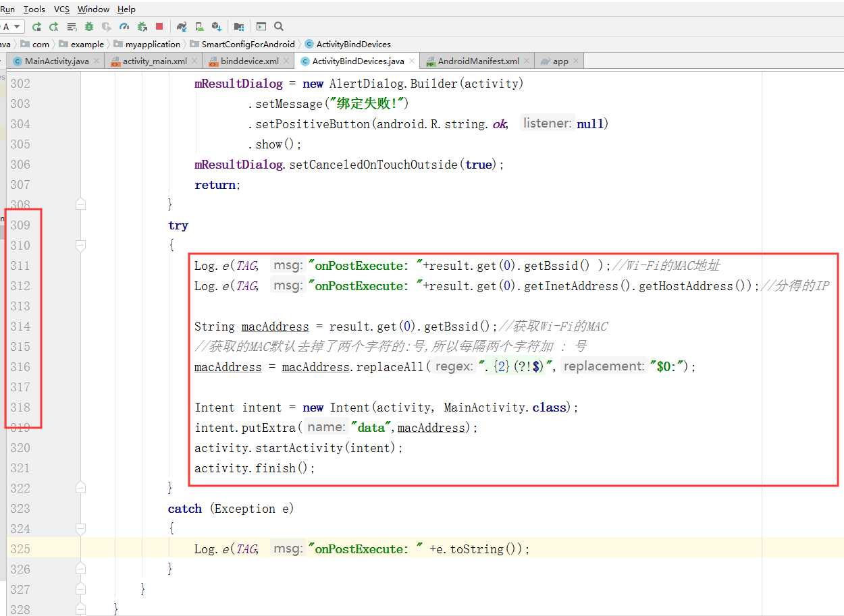Click setCanceledOnTouchOutside on line 306

373,165
